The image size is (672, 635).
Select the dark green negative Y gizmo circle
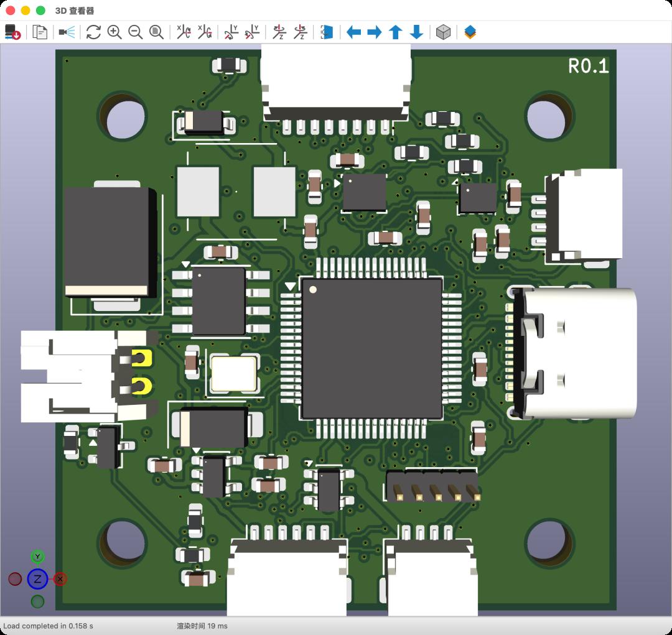(x=38, y=601)
